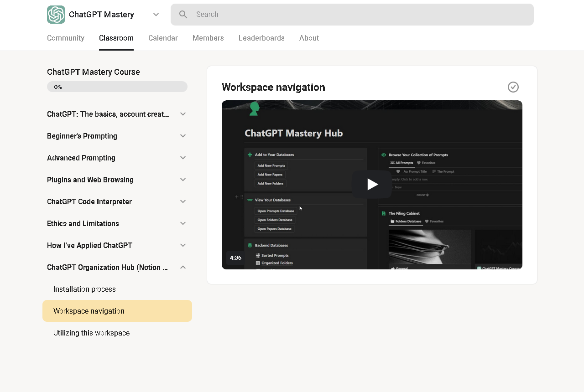Open the group switcher dropdown chevron

(x=156, y=15)
